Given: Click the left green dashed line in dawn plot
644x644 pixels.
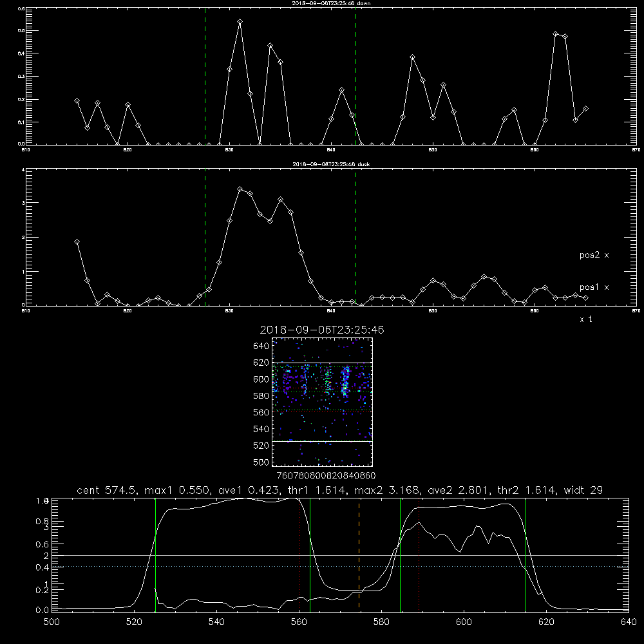Looking at the screenshot, I should (205, 76).
